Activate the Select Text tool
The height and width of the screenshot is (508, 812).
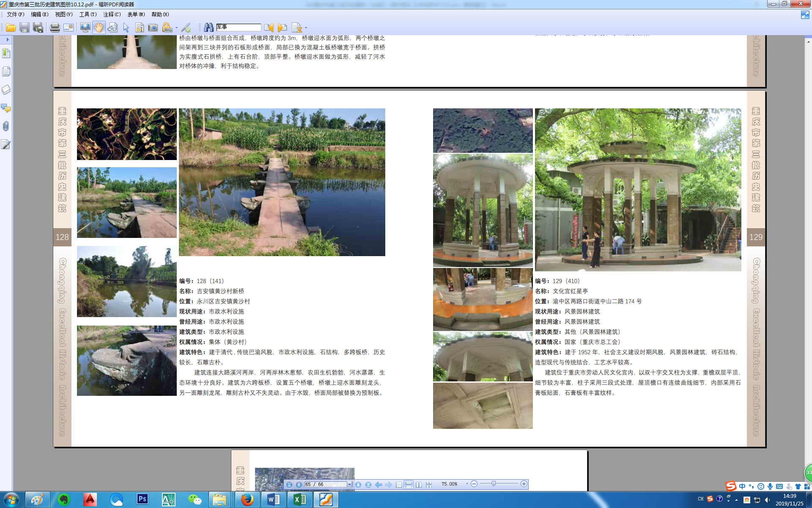click(139, 28)
